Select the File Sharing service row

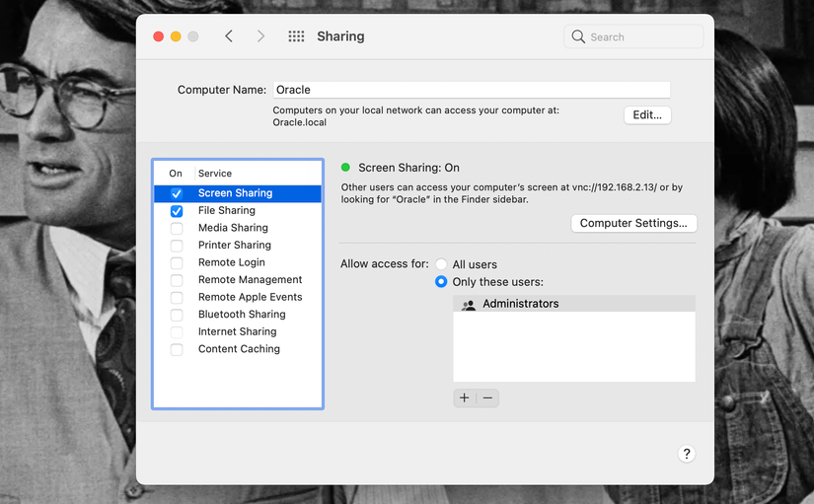237,211
